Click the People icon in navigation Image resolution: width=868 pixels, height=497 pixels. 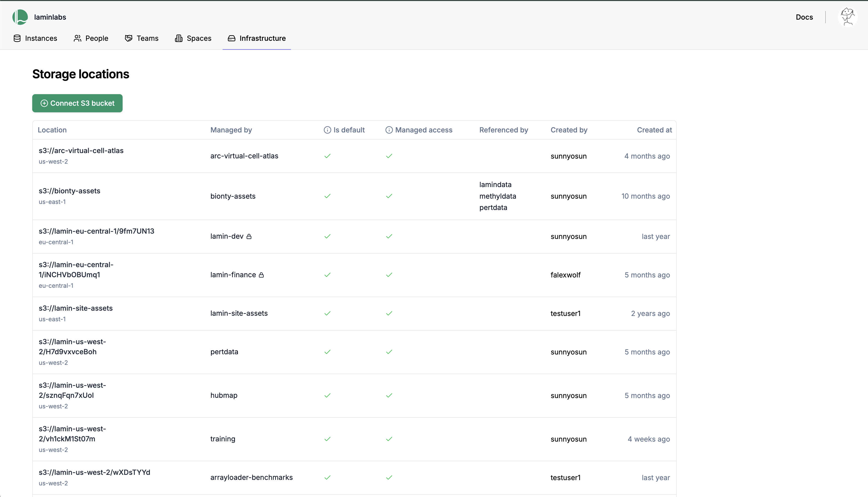point(78,38)
